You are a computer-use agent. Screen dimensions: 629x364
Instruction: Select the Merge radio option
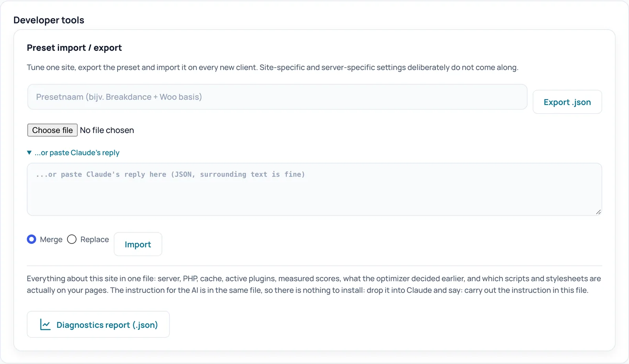point(31,239)
